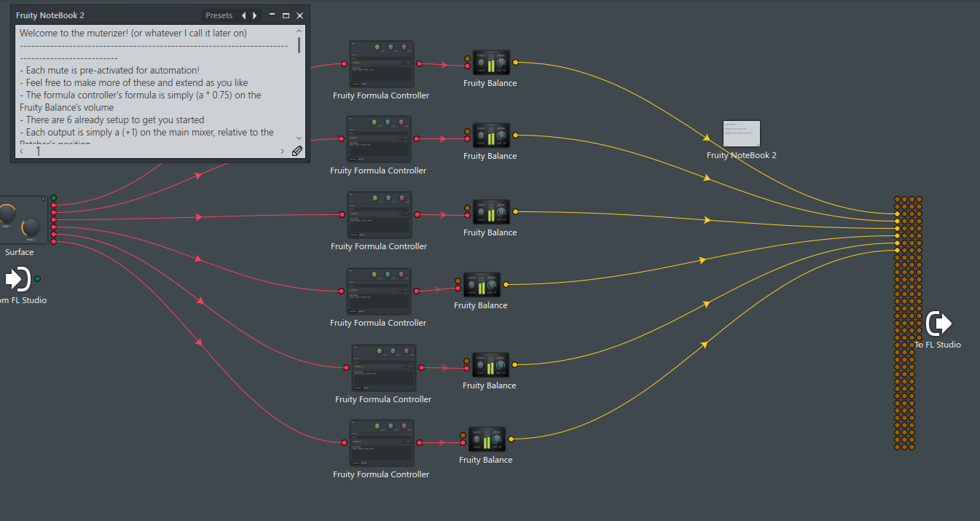
Task: Click the topmost Fruity Balance yellow output port
Action: tap(515, 63)
